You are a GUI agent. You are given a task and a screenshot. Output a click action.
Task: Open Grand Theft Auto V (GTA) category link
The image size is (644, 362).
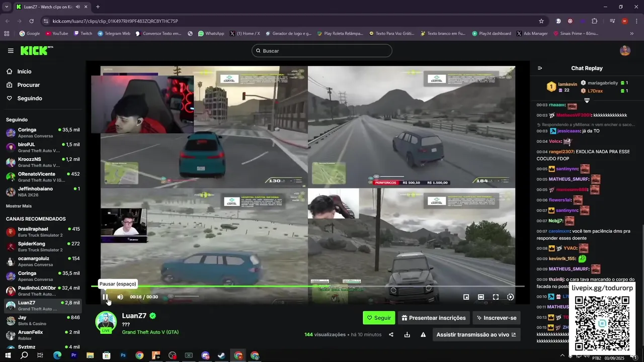click(150, 332)
